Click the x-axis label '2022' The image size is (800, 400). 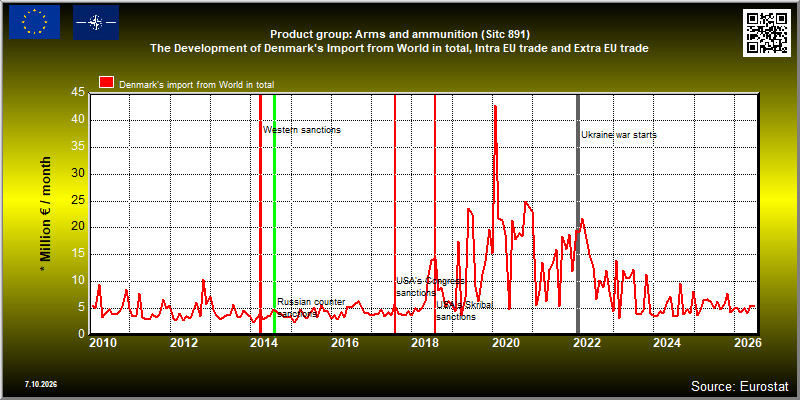coord(587,343)
